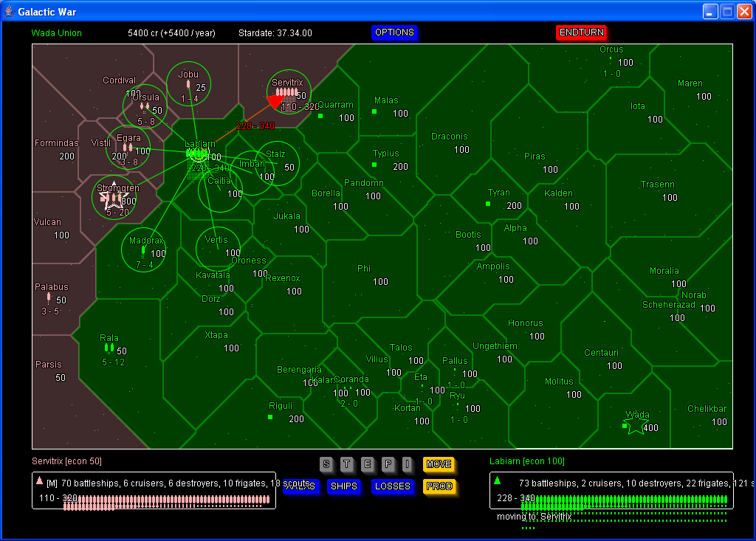Screen dimensions: 756x541
Task: Click the Riguli planet marker
Action: 270,417
